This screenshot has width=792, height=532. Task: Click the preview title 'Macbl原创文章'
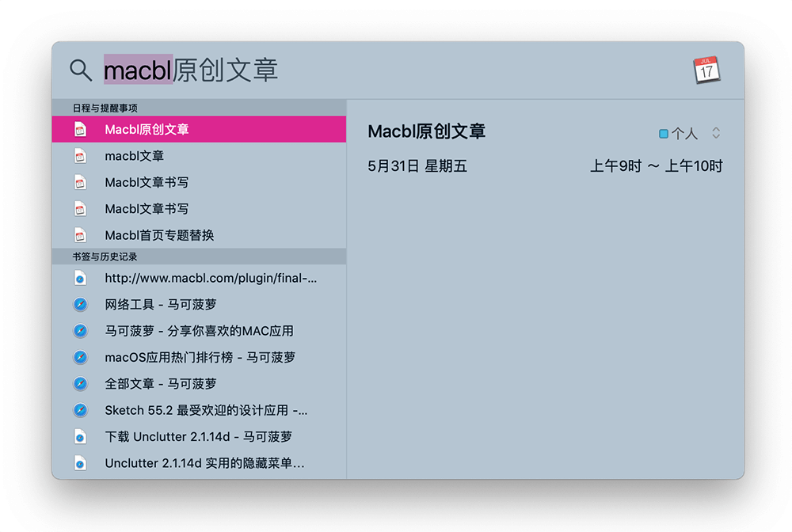(426, 131)
